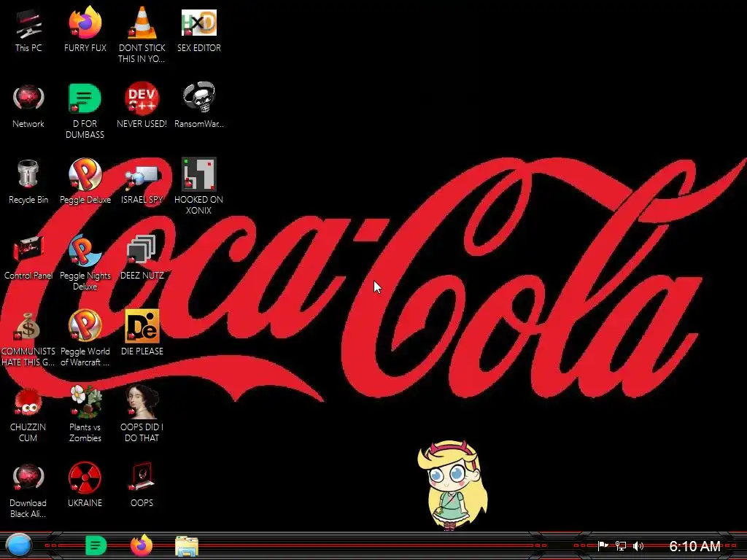
Task: Open the volume speaker tray icon
Action: coord(638,545)
